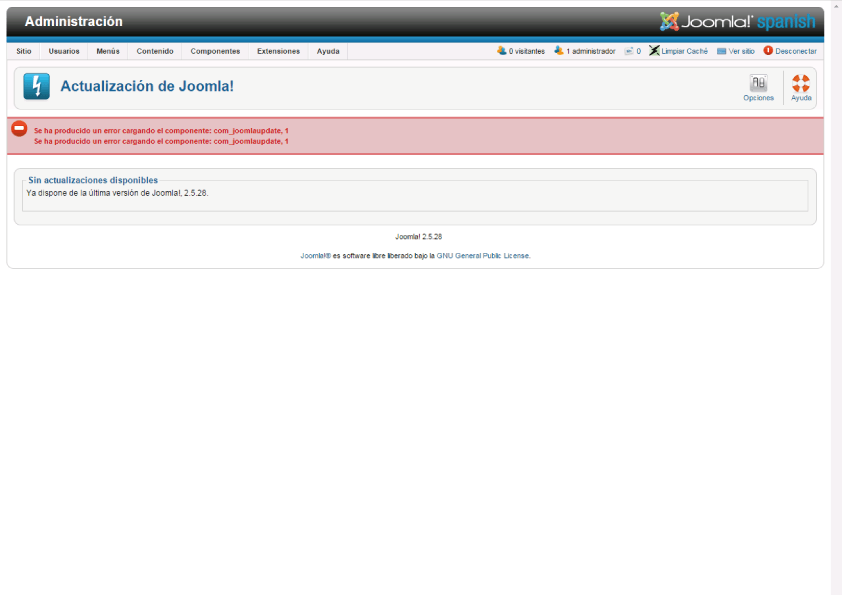Open the Ayuda menu in menu bar
The image size is (842, 595).
(x=328, y=51)
